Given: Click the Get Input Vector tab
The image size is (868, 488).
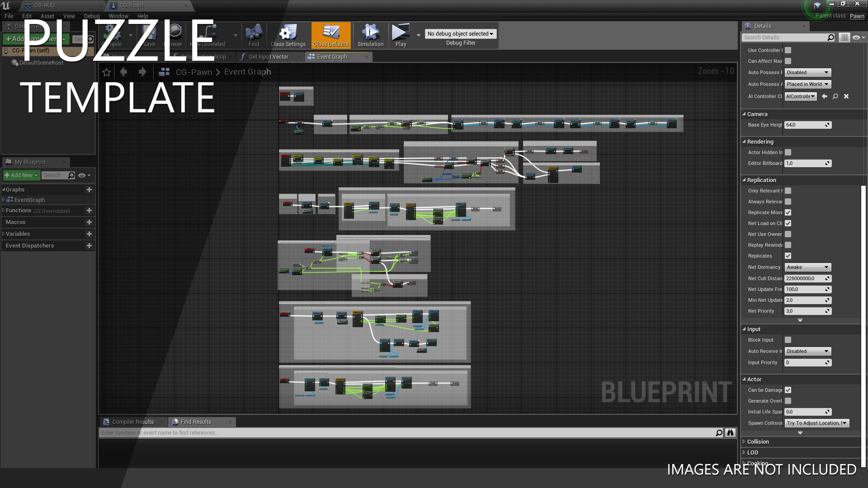Looking at the screenshot, I should [x=268, y=56].
